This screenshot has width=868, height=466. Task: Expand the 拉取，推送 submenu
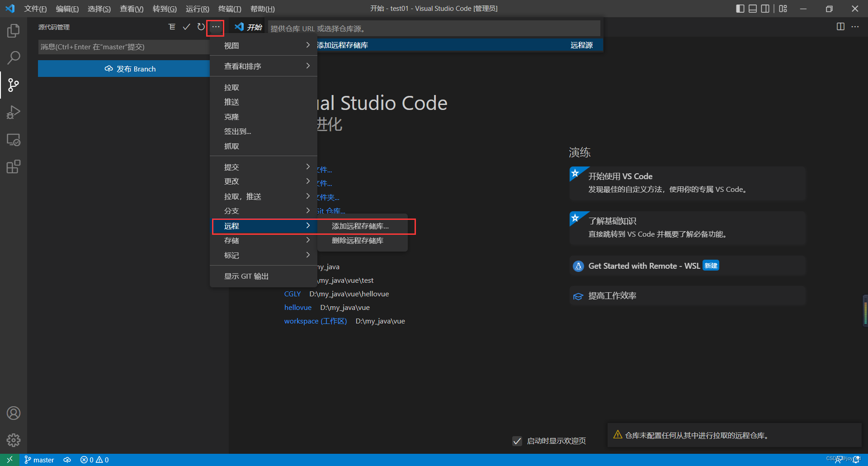(264, 196)
